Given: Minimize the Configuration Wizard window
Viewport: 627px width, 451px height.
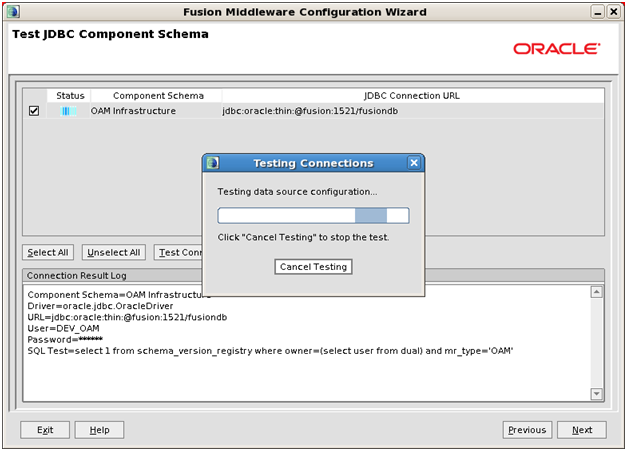Looking at the screenshot, I should tap(597, 12).
